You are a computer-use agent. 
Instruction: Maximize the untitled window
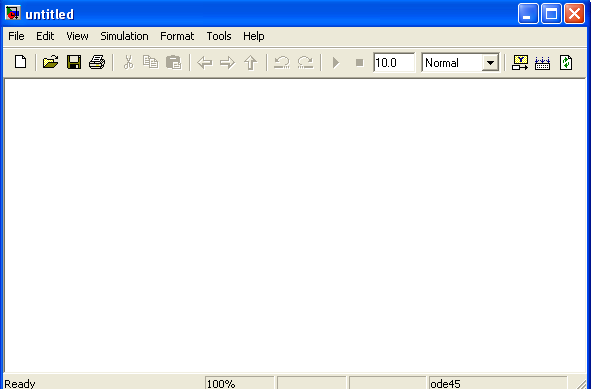pyautogui.click(x=551, y=14)
